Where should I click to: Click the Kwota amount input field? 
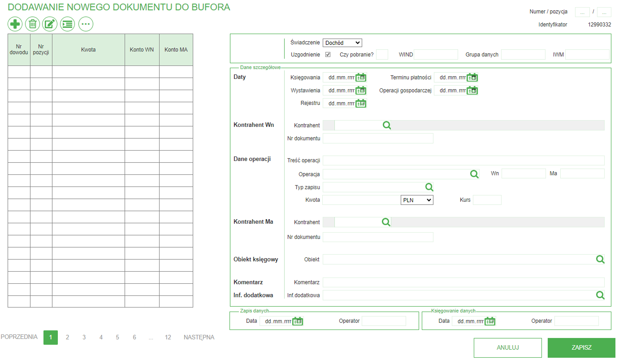click(361, 200)
